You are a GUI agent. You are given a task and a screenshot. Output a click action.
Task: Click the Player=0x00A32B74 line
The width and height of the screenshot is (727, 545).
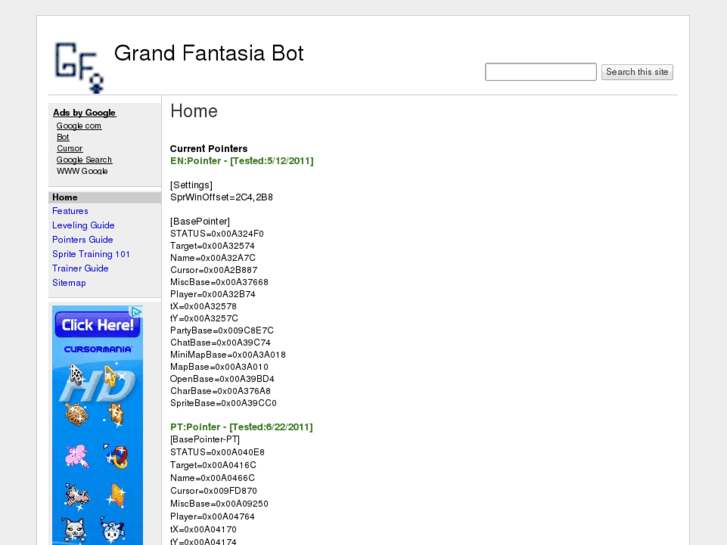213,294
